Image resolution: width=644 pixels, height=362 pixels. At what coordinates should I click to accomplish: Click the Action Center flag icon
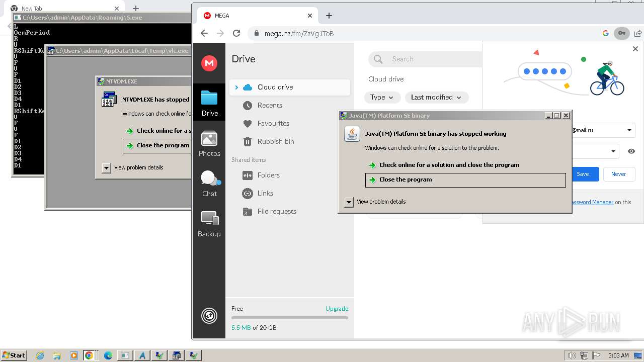tap(596, 355)
